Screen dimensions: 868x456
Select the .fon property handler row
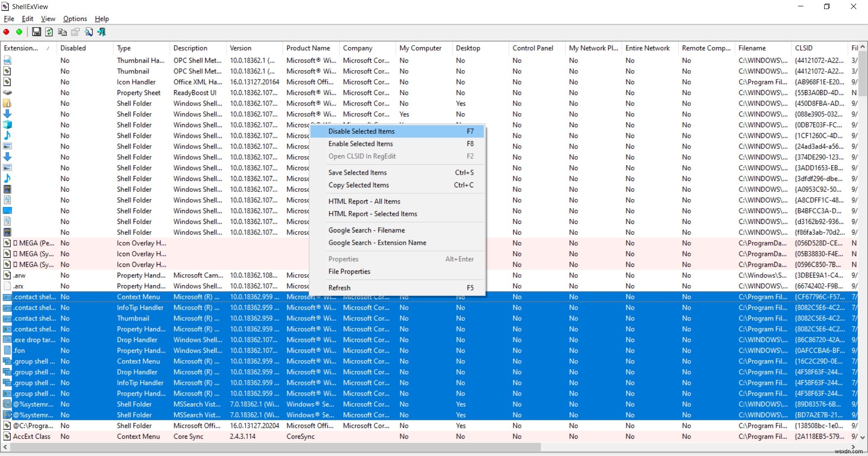tap(20, 350)
